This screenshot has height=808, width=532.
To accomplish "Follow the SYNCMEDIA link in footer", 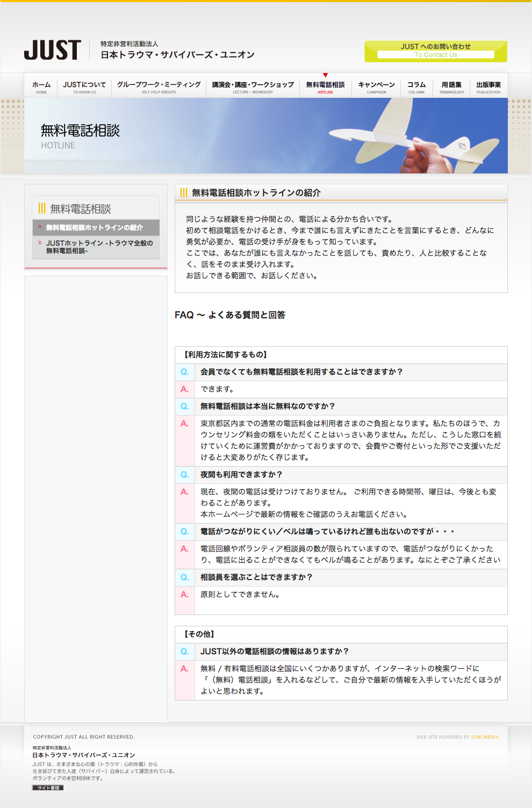I will pos(485,737).
